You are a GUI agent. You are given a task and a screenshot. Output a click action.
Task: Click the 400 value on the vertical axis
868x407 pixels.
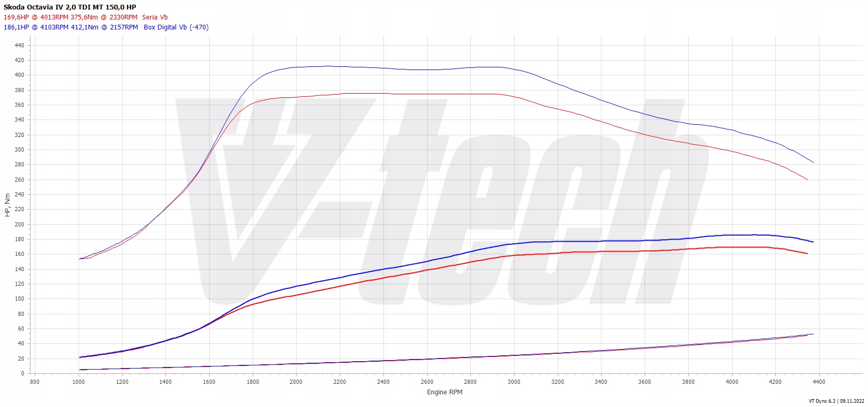click(19, 75)
